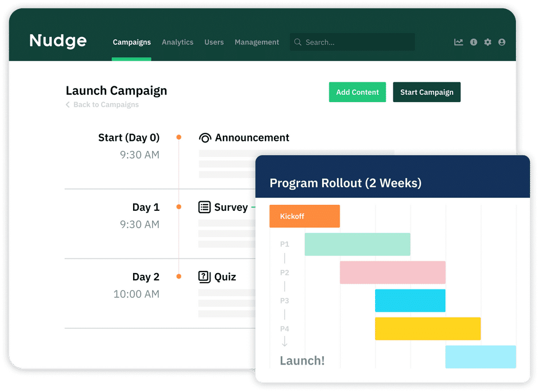Click the P1 phase label
Screen dimensions: 539x392
[285, 245]
